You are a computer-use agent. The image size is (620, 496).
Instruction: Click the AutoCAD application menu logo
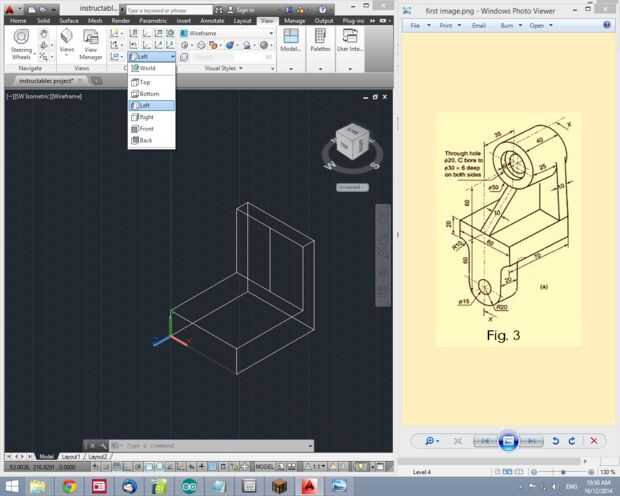click(x=9, y=9)
